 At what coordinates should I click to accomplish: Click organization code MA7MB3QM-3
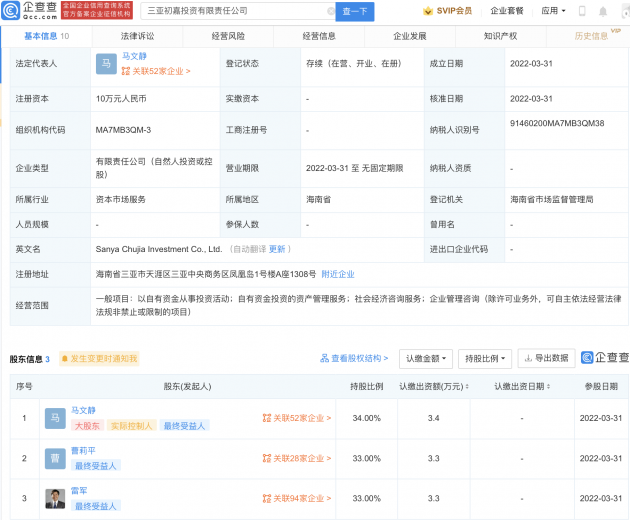click(x=123, y=130)
